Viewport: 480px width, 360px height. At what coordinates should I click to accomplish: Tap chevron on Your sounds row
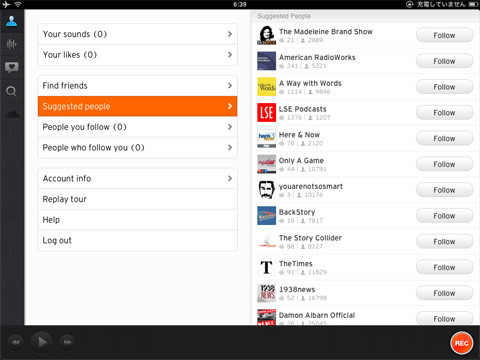pos(230,34)
